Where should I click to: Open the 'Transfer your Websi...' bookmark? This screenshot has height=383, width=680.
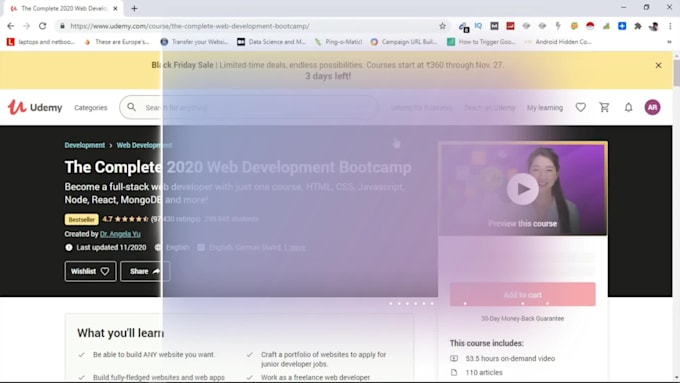click(x=194, y=42)
